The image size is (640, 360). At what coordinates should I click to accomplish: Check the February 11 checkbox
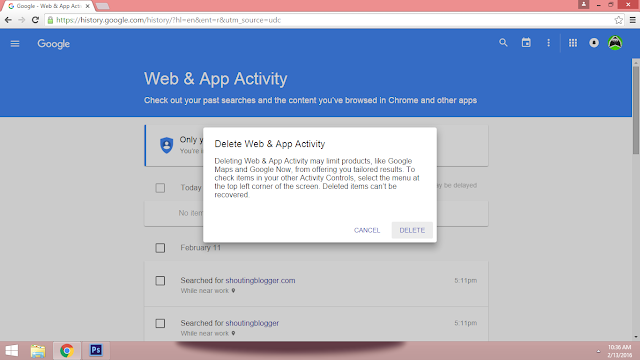tap(160, 248)
